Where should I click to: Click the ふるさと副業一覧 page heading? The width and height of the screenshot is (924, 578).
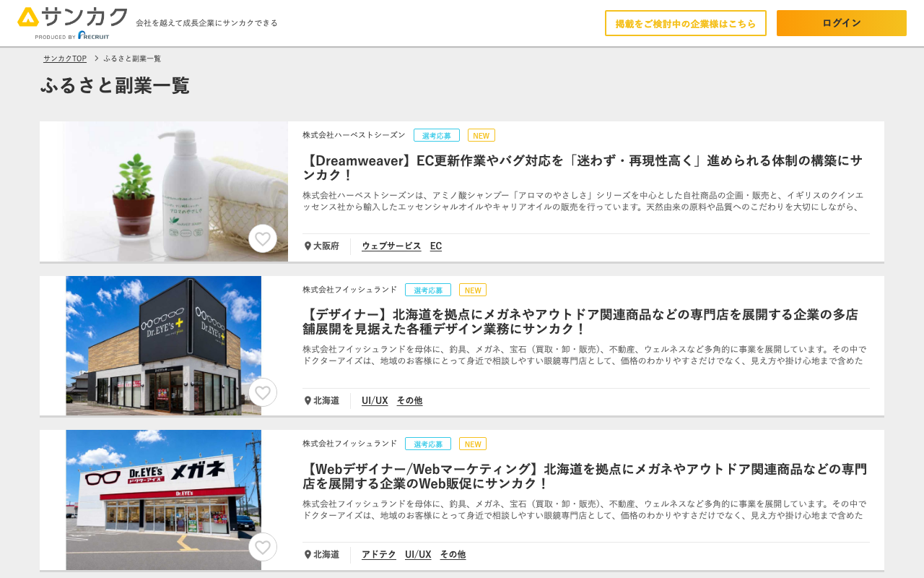115,85
